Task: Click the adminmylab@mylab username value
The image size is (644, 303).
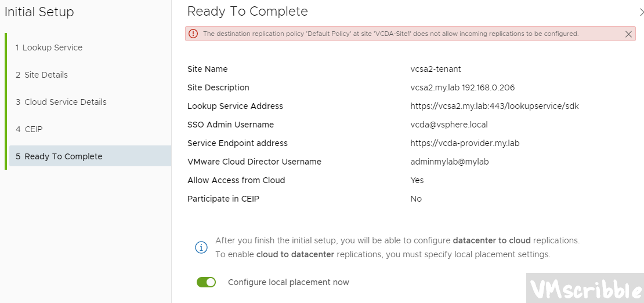Action: pyautogui.click(x=449, y=162)
